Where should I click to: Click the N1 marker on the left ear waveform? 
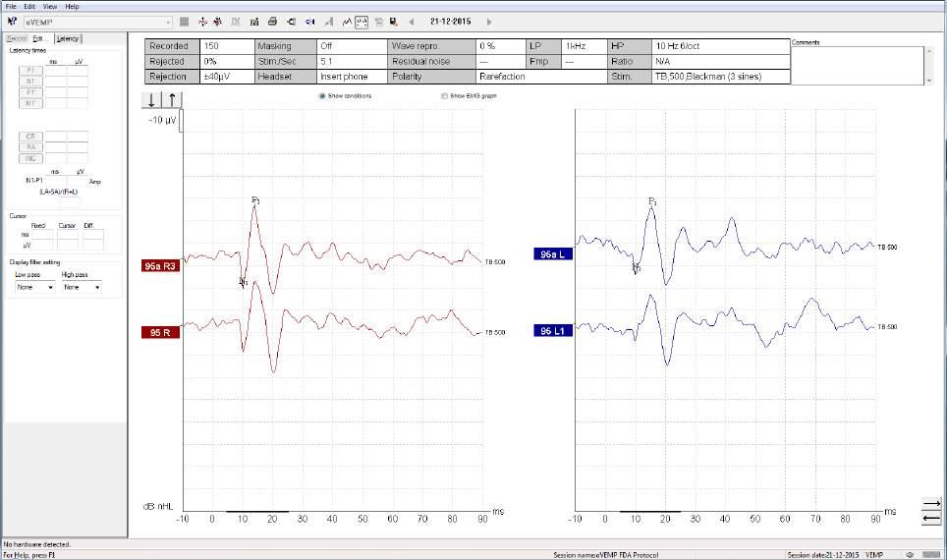coord(636,266)
